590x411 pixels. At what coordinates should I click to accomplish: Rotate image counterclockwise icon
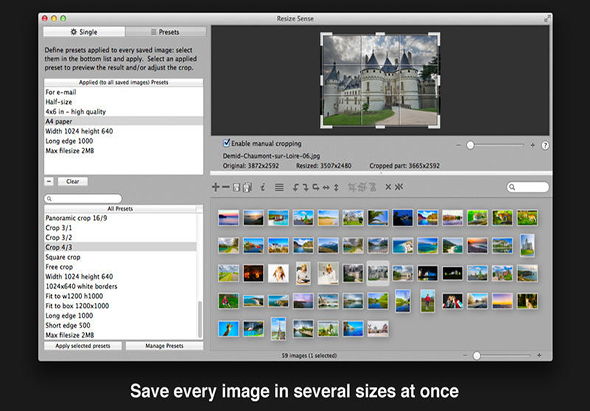tap(296, 187)
